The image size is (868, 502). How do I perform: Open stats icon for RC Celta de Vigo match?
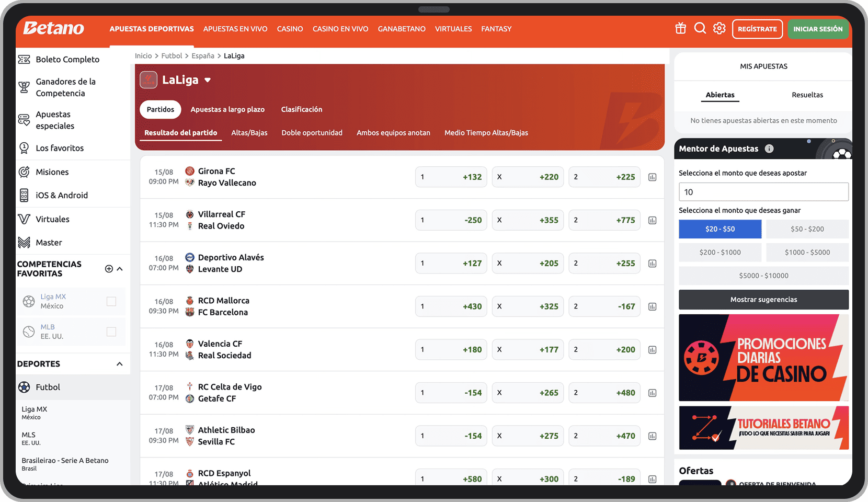652,393
